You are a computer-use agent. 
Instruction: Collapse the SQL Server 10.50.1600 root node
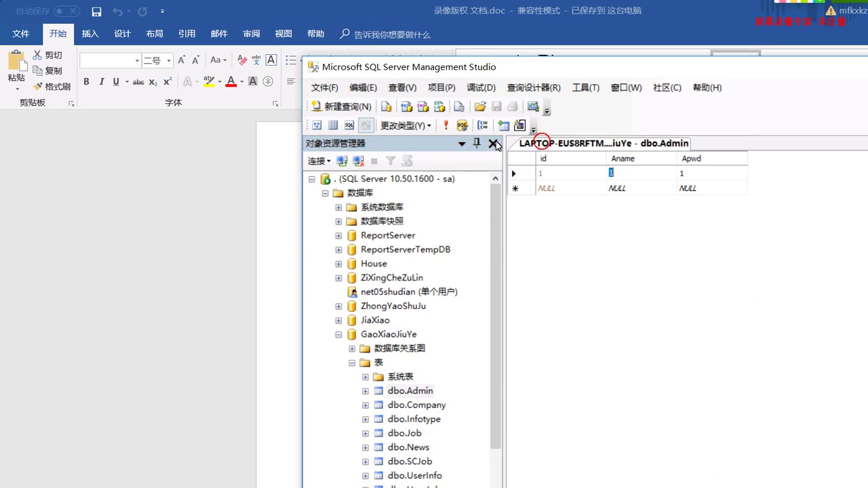[x=312, y=179]
